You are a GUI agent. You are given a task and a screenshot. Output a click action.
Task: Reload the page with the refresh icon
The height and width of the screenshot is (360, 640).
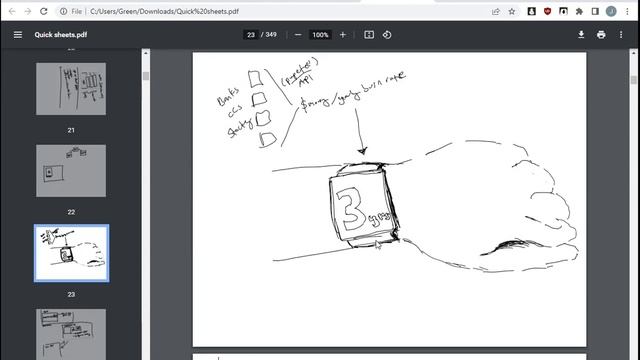coord(44,11)
